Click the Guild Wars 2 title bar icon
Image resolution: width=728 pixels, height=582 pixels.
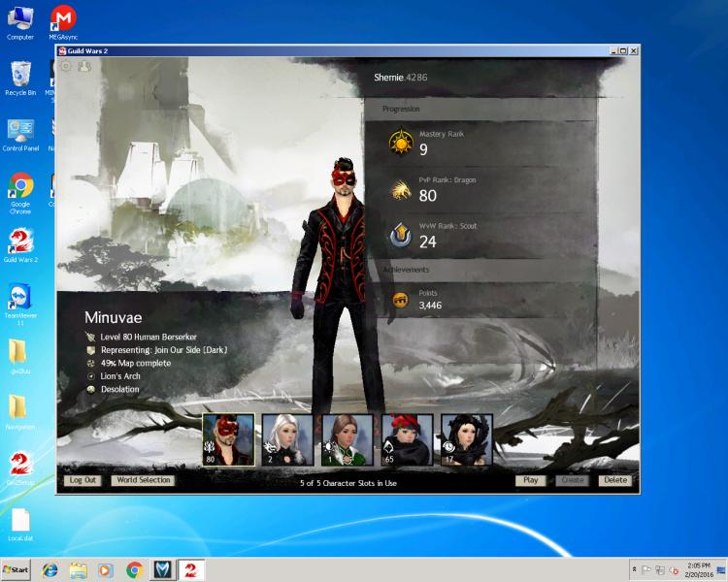point(62,51)
